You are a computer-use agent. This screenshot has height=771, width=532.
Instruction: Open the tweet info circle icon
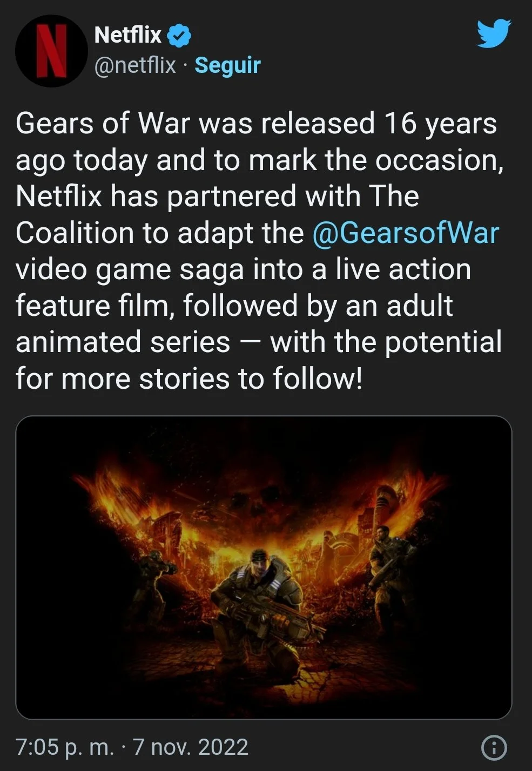(494, 748)
